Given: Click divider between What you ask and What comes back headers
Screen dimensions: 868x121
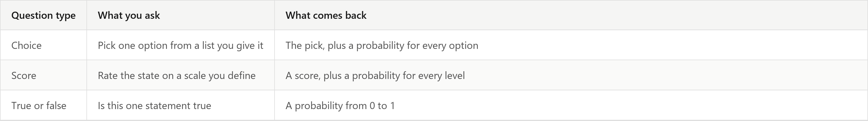Looking at the screenshot, I should 274,15.
